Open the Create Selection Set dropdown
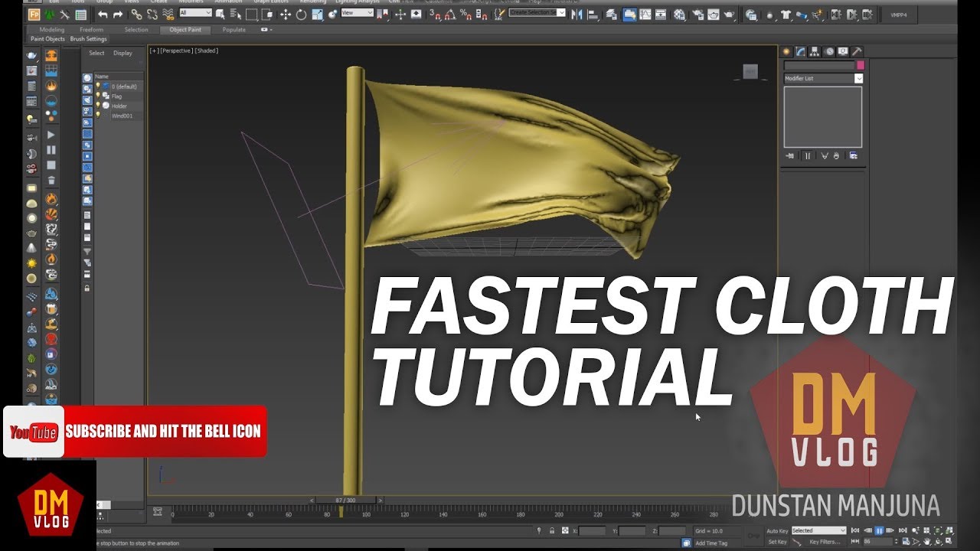 pyautogui.click(x=537, y=12)
